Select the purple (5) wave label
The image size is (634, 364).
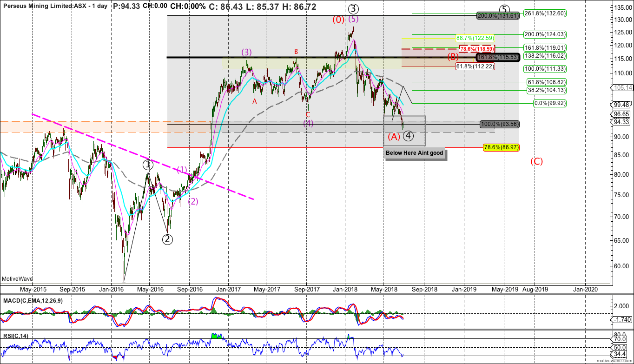pos(353,20)
